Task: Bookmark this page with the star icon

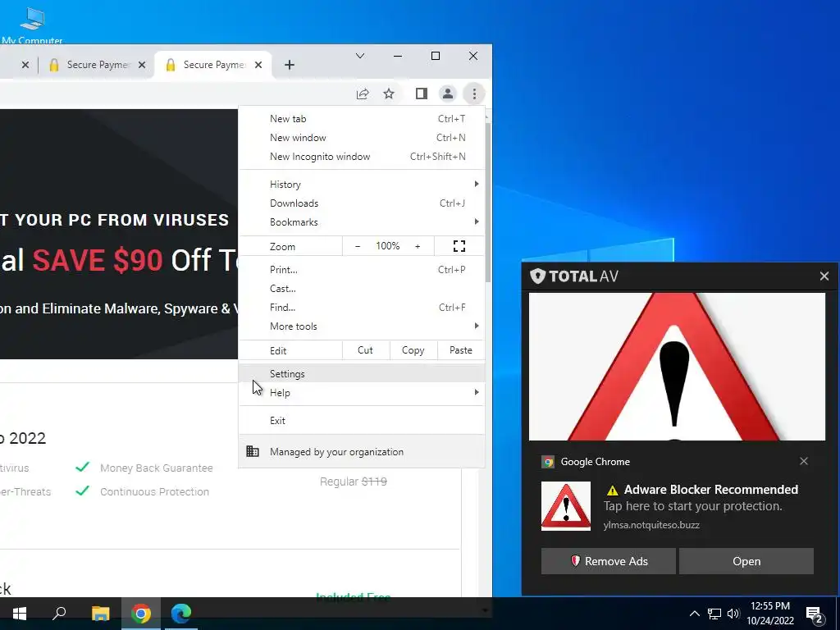Action: click(389, 94)
